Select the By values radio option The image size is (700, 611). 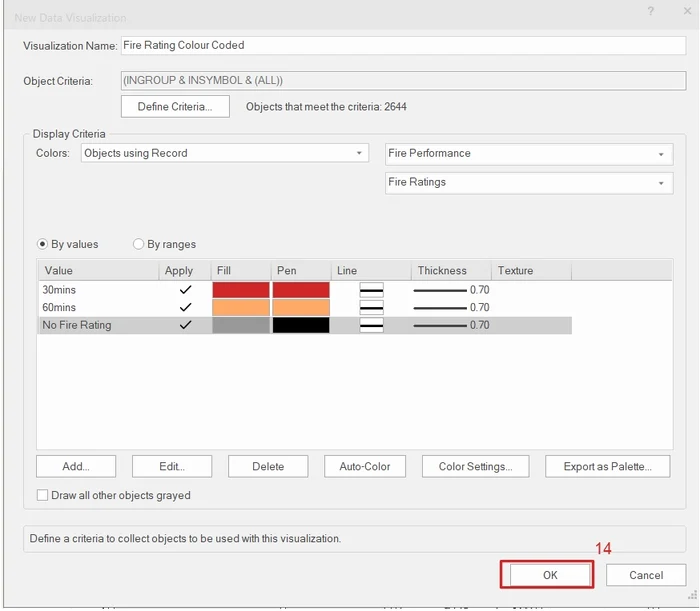(43, 244)
